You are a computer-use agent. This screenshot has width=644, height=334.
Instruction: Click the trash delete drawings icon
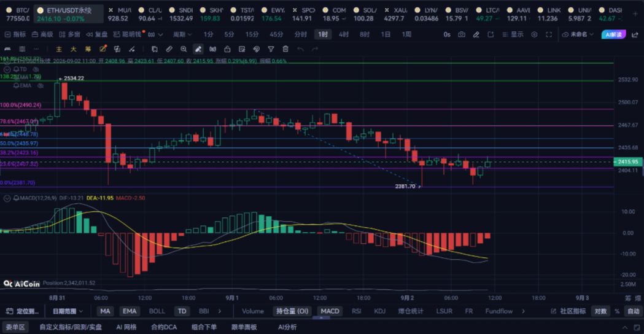click(x=285, y=49)
